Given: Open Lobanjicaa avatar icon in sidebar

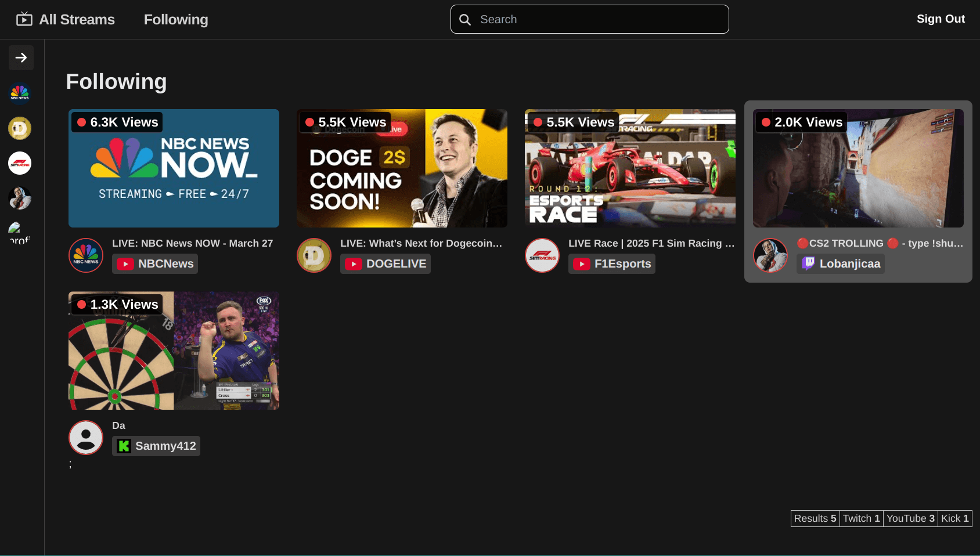Looking at the screenshot, I should (20, 198).
